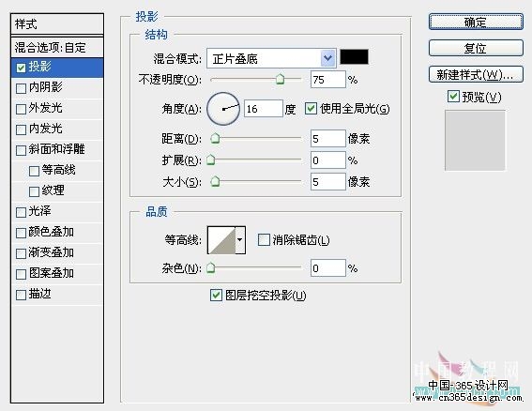This screenshot has width=532, height=411.
Task: Toggle the 消除锯齿 (Anti-aliased) checkbox
Action: click(x=264, y=239)
